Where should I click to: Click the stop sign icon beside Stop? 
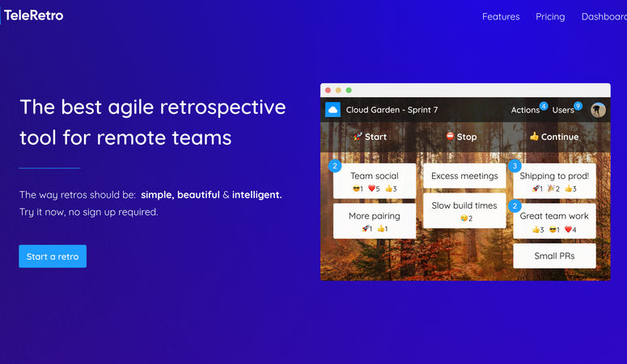click(x=450, y=137)
